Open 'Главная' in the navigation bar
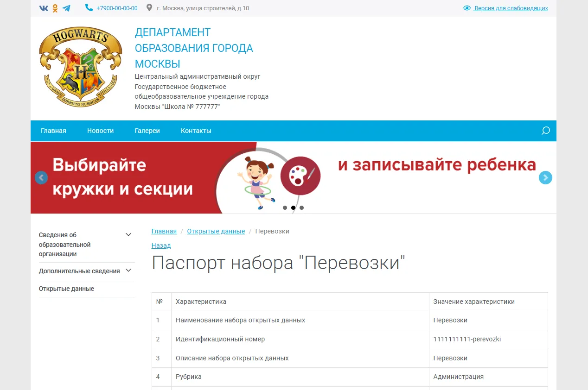This screenshot has width=588, height=390. tap(53, 131)
